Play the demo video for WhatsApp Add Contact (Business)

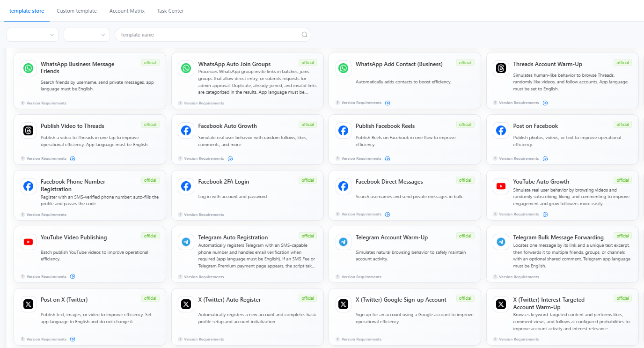click(388, 103)
